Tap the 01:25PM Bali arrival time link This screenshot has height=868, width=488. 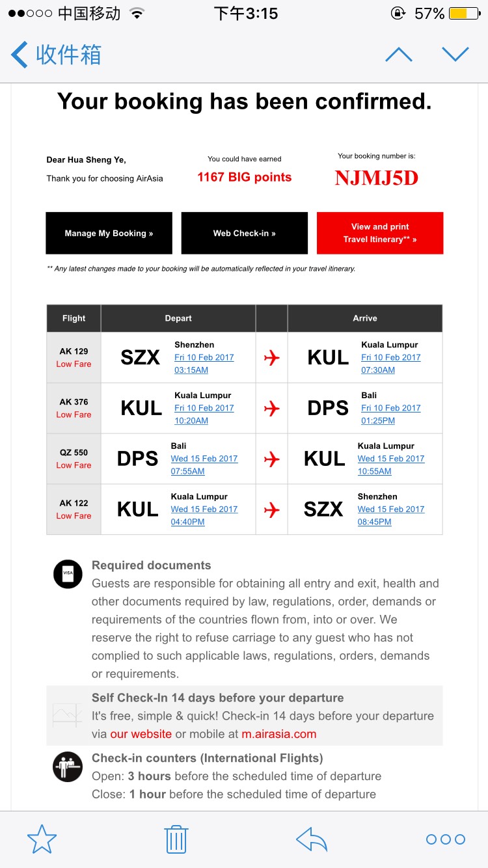pos(378,420)
